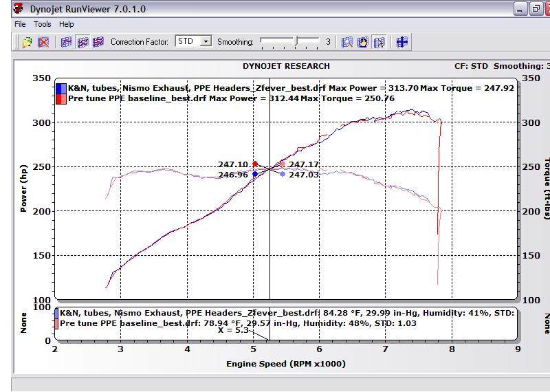Select the second graph layout icon
This screenshot has width=550, height=392.
click(82, 42)
